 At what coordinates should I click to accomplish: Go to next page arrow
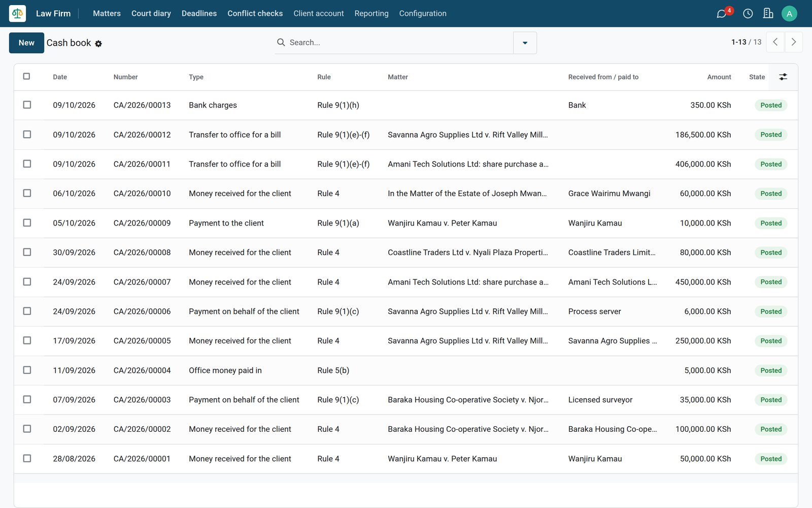pos(794,42)
